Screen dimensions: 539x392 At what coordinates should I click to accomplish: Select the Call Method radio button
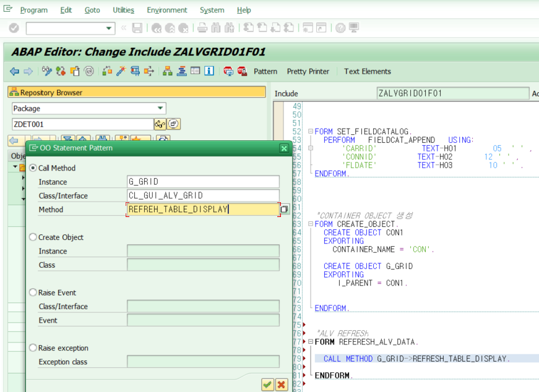pyautogui.click(x=33, y=168)
